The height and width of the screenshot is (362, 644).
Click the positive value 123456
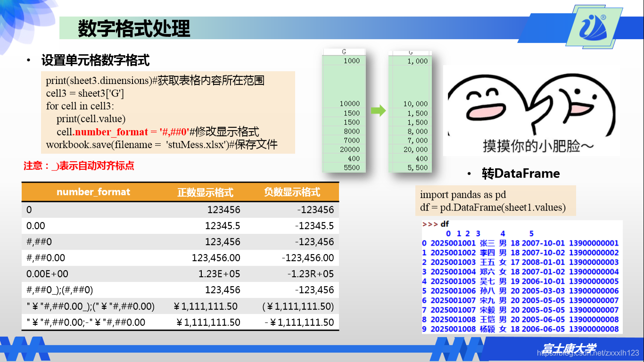click(x=223, y=210)
